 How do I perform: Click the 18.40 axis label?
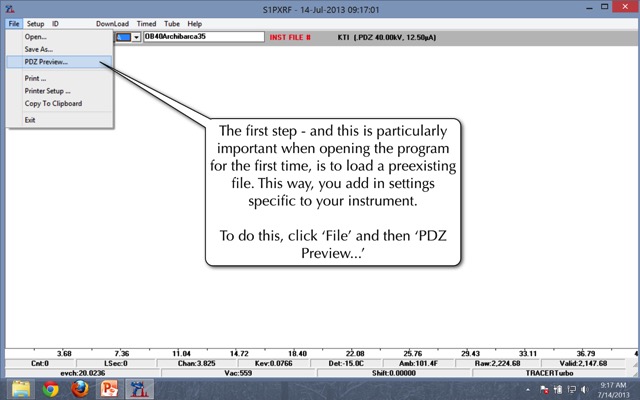point(297,353)
